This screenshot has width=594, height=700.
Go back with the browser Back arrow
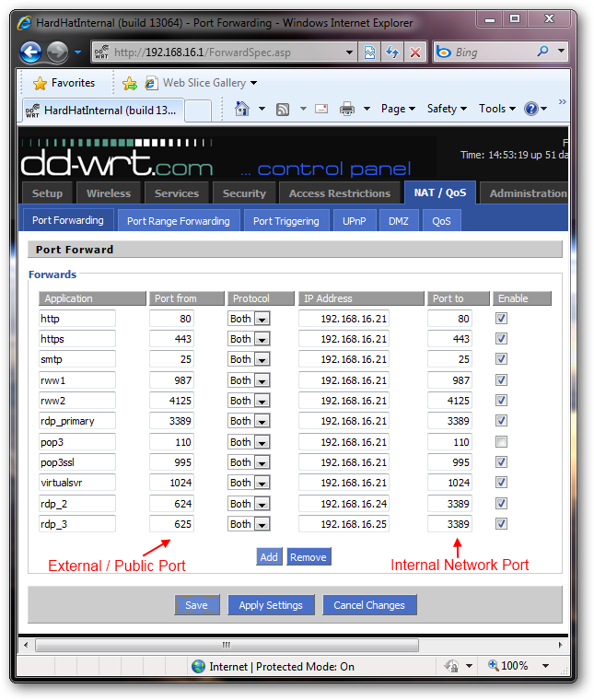point(30,52)
